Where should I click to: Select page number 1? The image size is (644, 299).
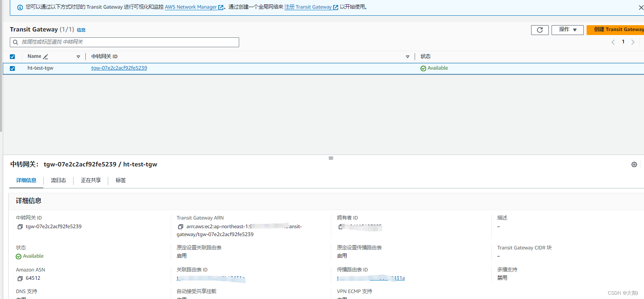click(623, 42)
